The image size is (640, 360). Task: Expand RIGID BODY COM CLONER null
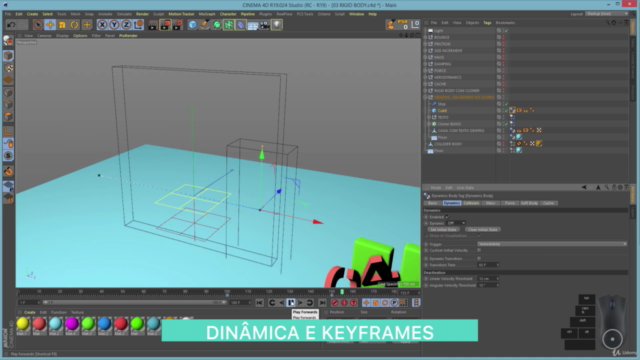pyautogui.click(x=426, y=91)
